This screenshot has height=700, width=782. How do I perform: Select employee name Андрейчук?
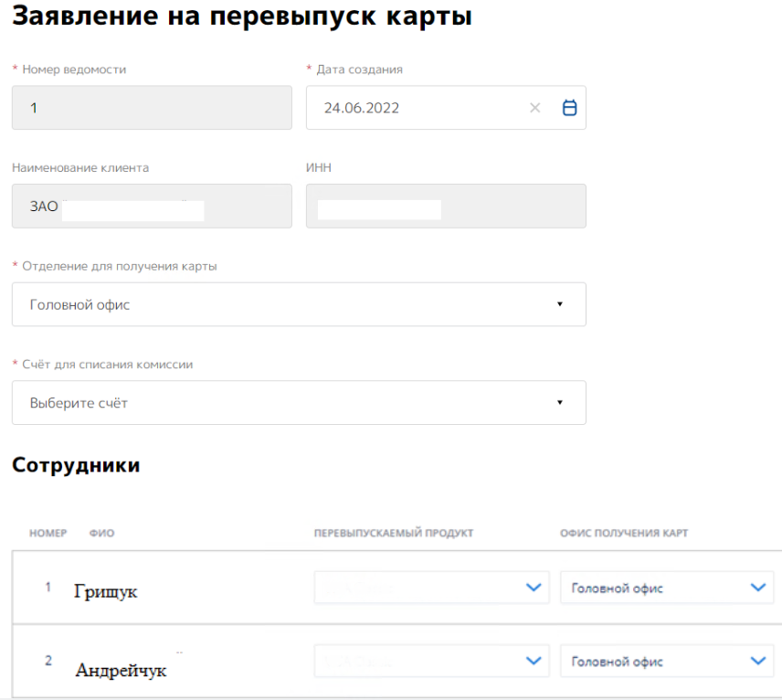click(122, 670)
